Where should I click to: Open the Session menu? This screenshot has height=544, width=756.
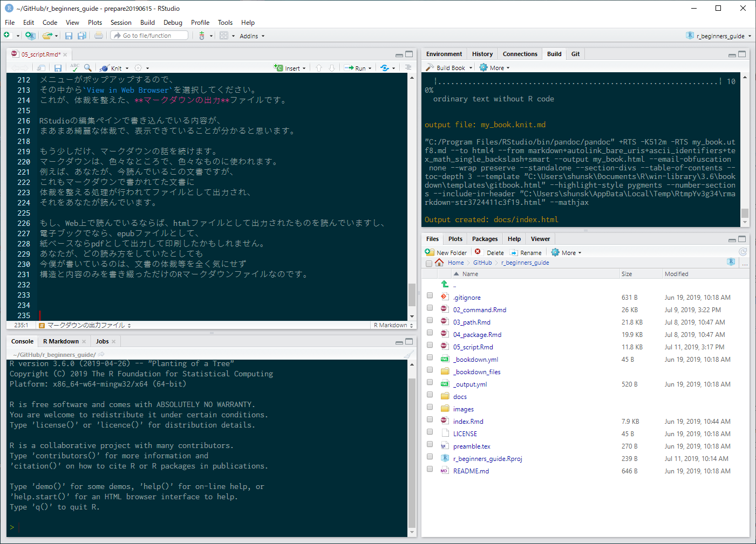coord(121,23)
